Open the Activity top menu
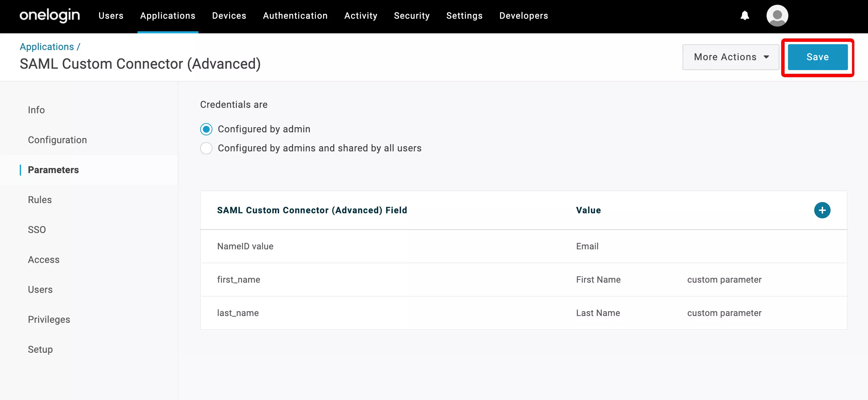This screenshot has width=868, height=400. (x=361, y=16)
